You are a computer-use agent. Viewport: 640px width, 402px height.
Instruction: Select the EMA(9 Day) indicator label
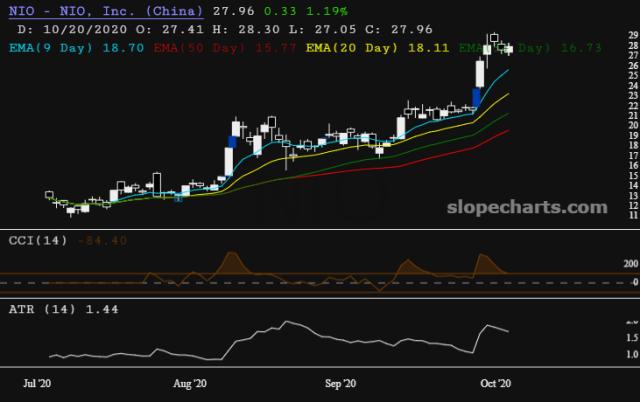59,46
